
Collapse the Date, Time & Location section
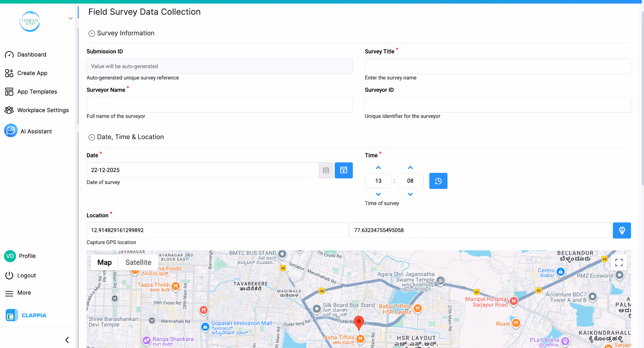pos(92,137)
